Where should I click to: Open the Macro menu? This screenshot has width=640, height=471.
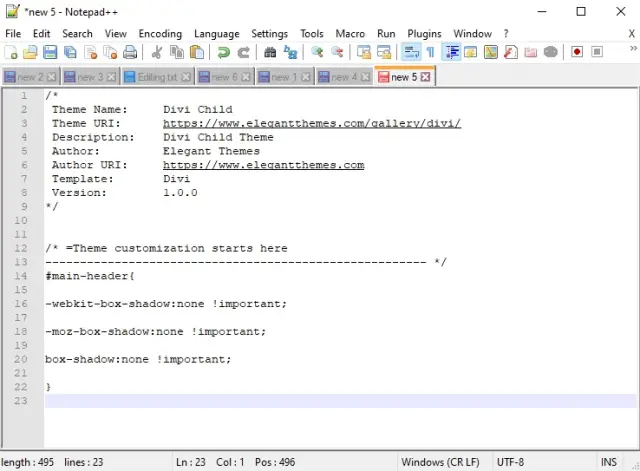(350, 33)
